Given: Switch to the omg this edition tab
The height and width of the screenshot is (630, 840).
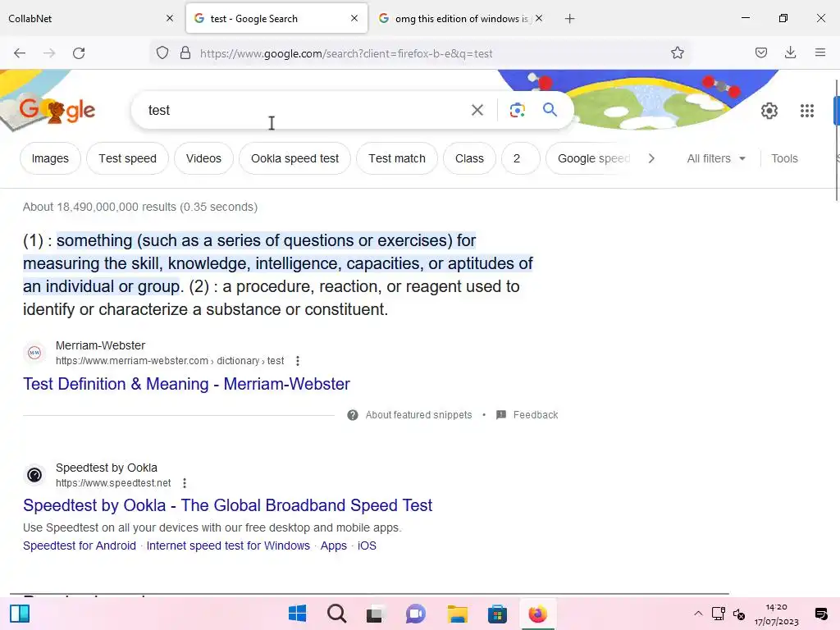Looking at the screenshot, I should click(x=461, y=19).
